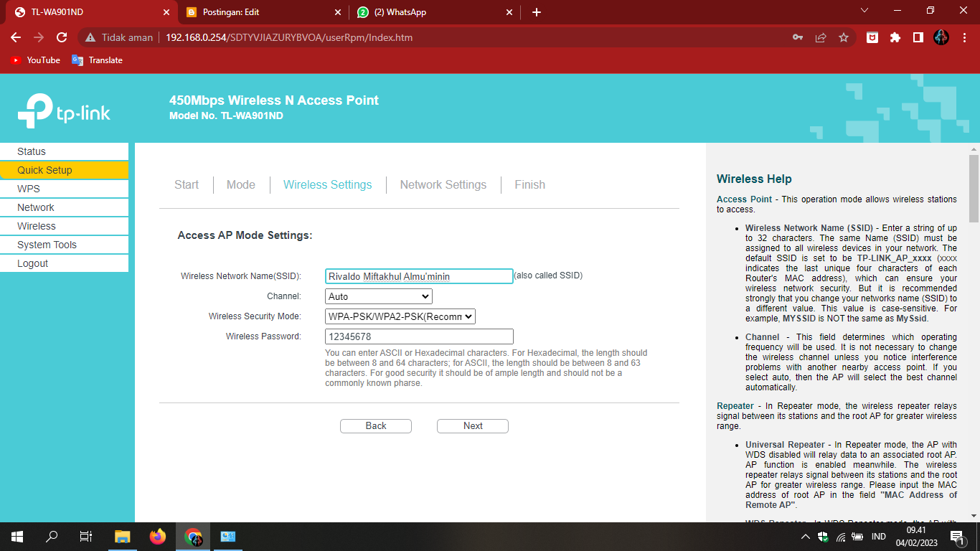Open System Tools in sidebar
The image size is (980, 551).
pos(64,245)
